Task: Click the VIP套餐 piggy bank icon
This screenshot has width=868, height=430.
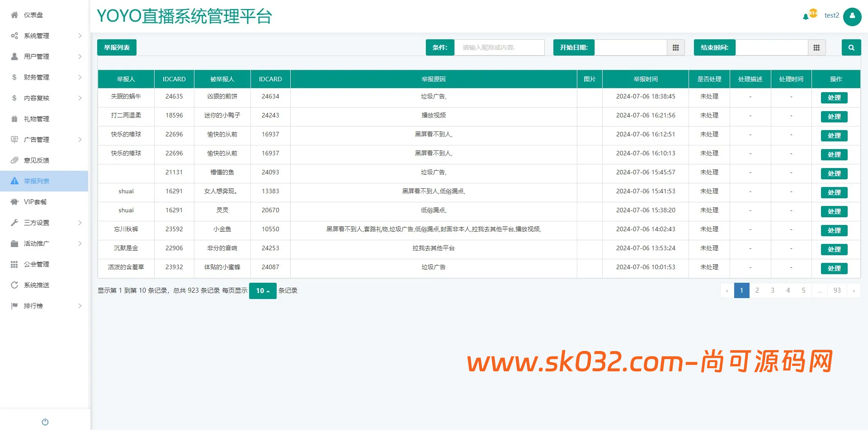Action: [x=14, y=202]
